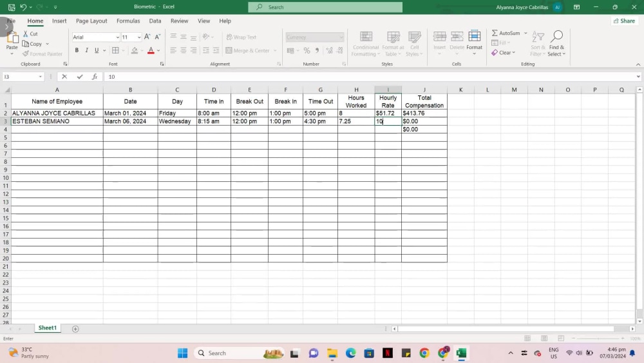Click the Name Box showing I3

(x=23, y=77)
